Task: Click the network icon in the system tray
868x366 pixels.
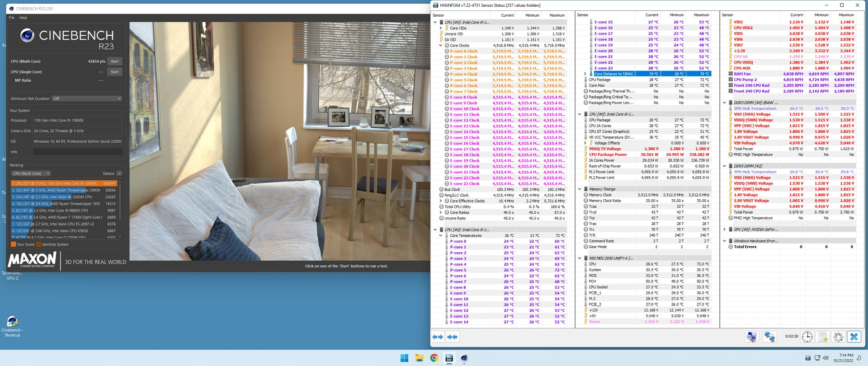Action: pos(817,358)
